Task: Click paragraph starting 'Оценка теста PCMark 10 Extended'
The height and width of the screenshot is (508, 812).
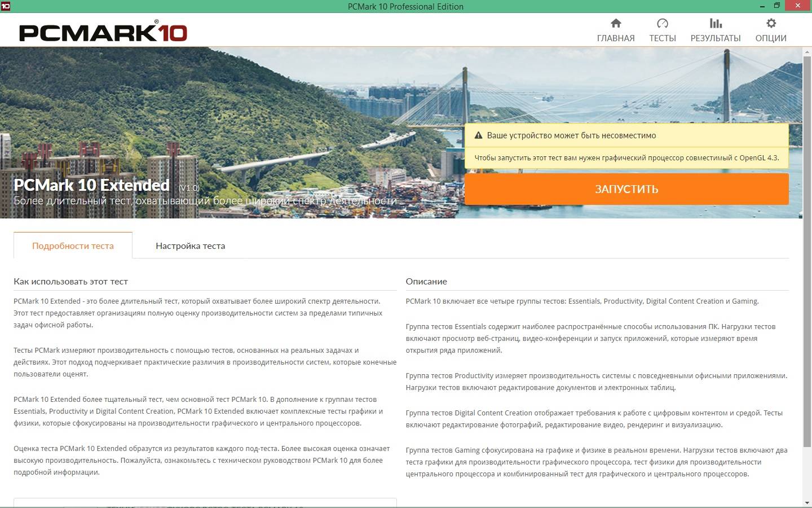Action: [202, 460]
